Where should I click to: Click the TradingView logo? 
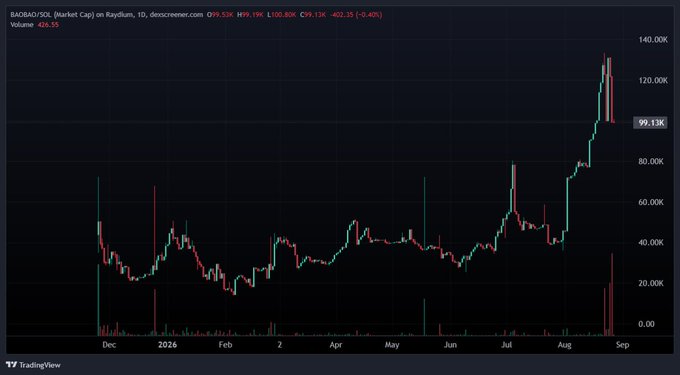point(33,365)
